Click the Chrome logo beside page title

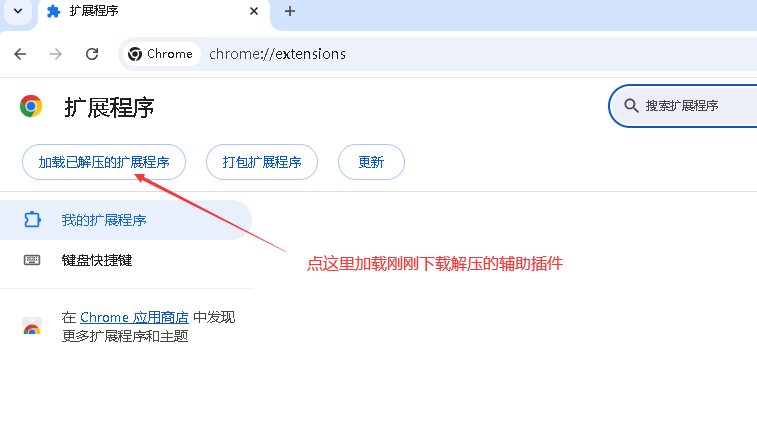[31, 106]
